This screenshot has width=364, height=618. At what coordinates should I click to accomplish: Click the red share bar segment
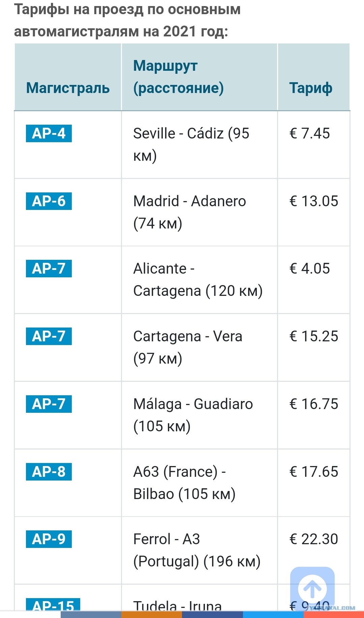pos(334,615)
